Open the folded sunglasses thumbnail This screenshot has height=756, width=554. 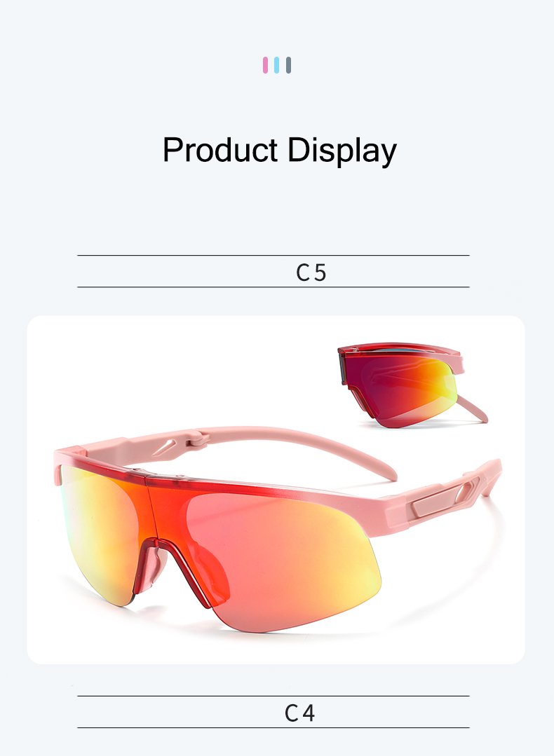[412, 385]
